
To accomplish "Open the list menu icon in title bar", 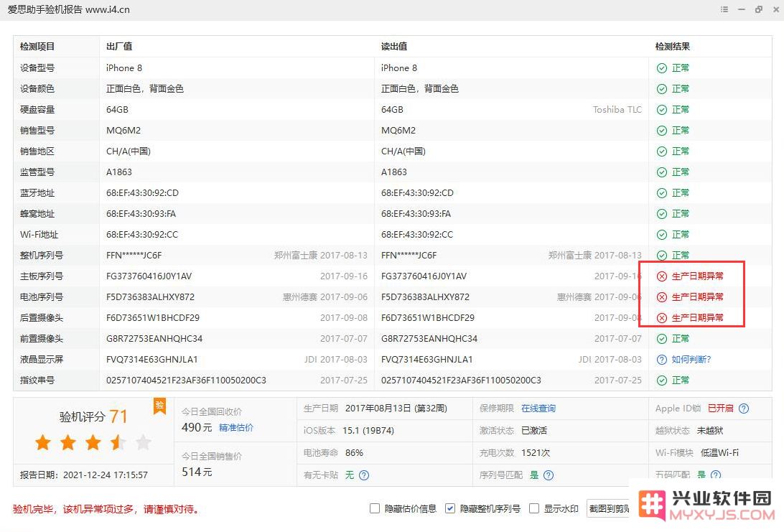I will (x=724, y=9).
